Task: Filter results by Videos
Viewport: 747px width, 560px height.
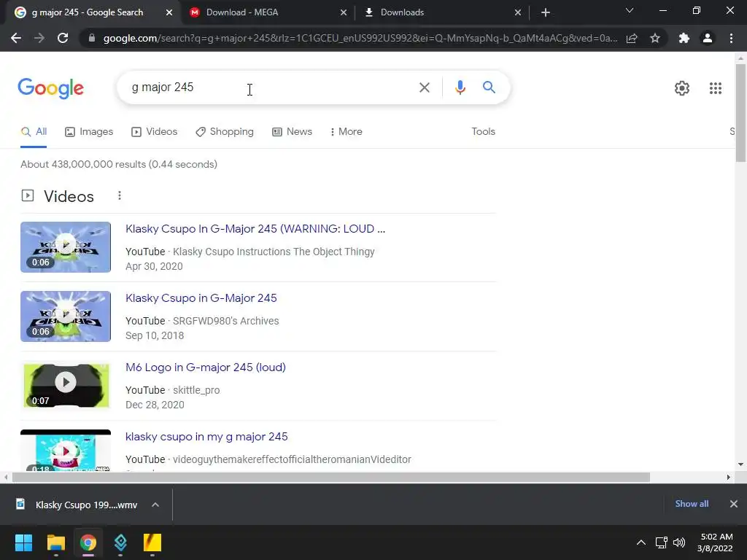Action: [155, 132]
